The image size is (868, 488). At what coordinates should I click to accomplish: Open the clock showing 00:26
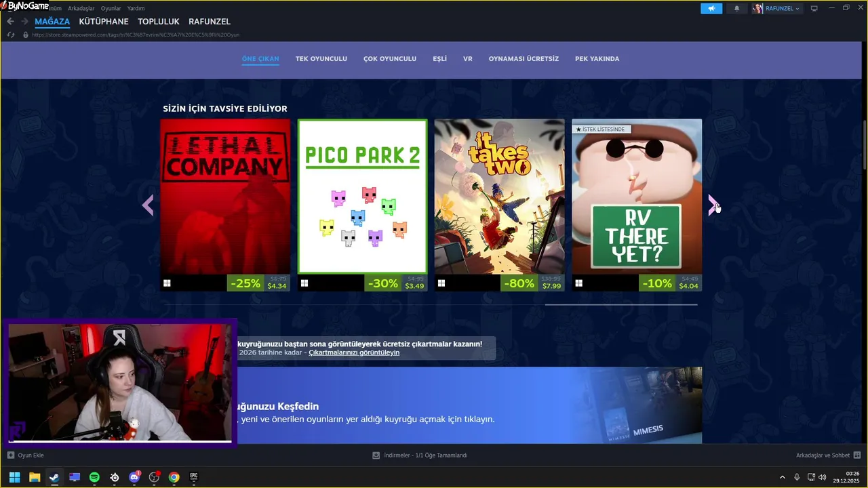point(847,477)
